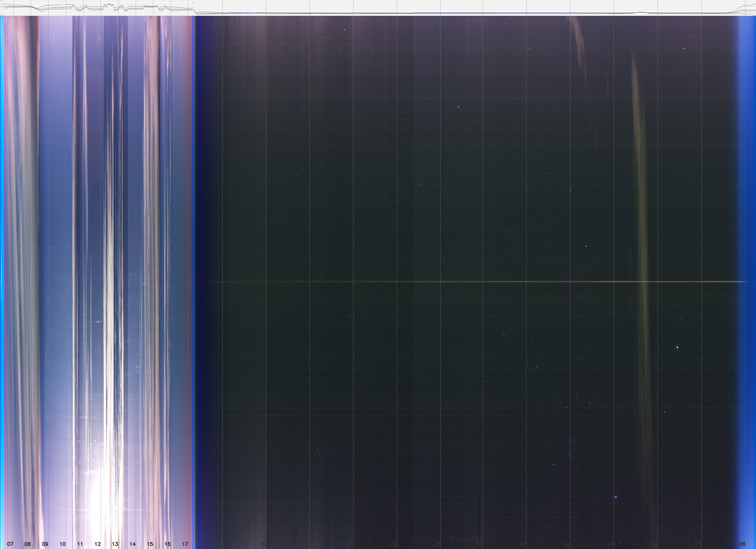Image resolution: width=756 pixels, height=549 pixels.
Task: Click the 11-22-2025 date label
Action: point(466,539)
